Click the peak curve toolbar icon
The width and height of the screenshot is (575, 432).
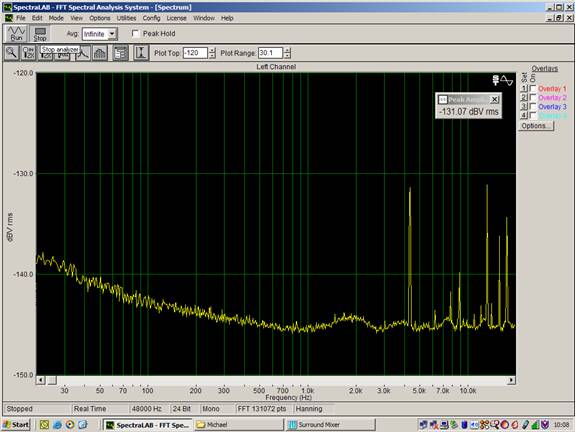point(84,54)
